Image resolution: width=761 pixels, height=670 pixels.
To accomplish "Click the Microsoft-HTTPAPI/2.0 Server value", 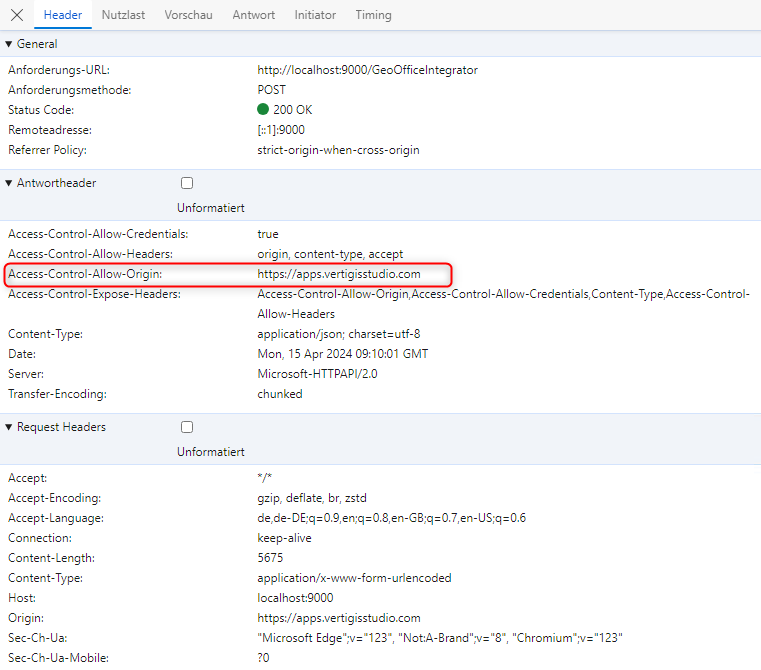I will [315, 374].
